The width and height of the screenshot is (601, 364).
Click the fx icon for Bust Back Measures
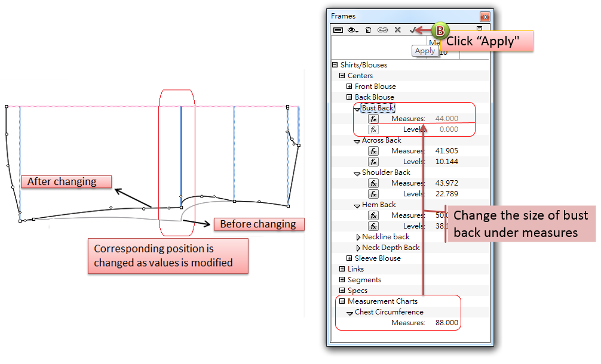click(373, 119)
